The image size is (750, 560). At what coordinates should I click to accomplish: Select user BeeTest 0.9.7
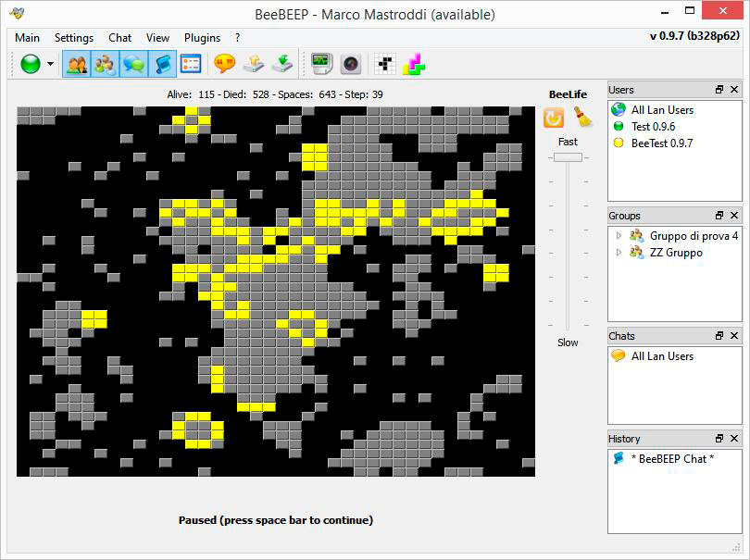pos(674,143)
